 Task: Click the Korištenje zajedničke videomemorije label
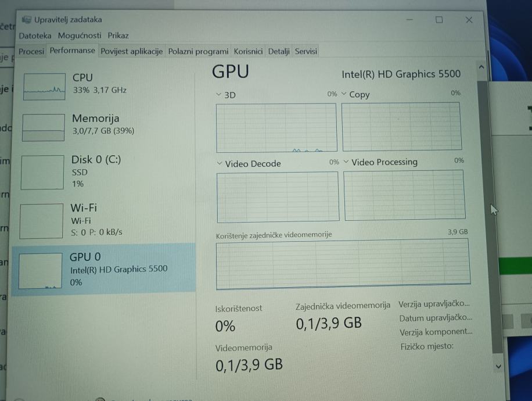coord(274,235)
